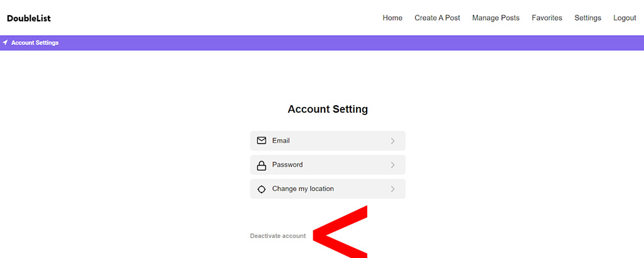This screenshot has height=258, width=644.
Task: Click the Account Settings breadcrumb label
Action: click(x=35, y=43)
